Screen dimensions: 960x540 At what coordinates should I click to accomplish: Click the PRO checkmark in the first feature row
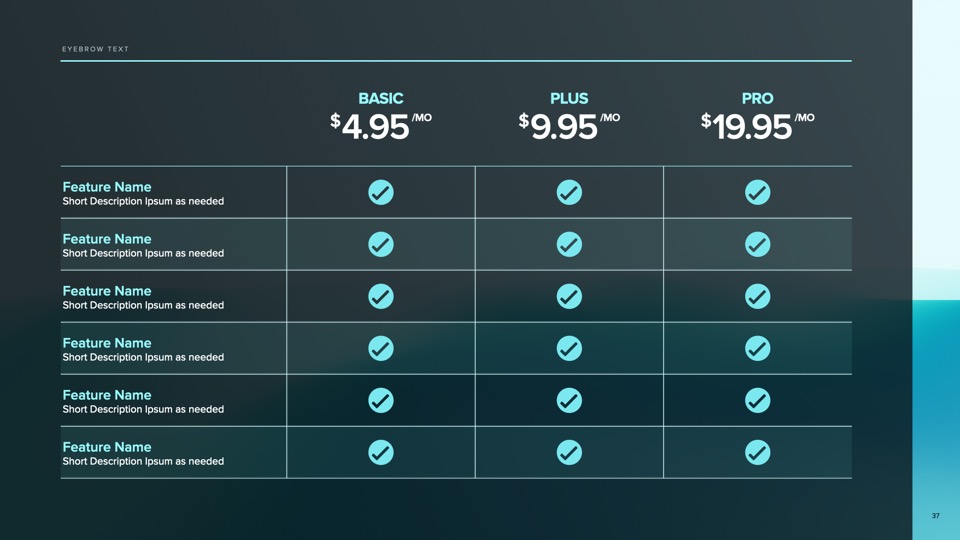click(757, 192)
